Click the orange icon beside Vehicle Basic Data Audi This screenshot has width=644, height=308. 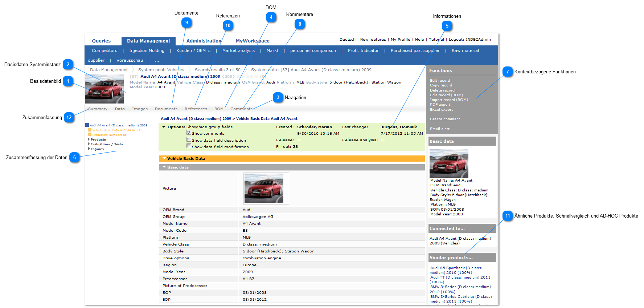90,130
